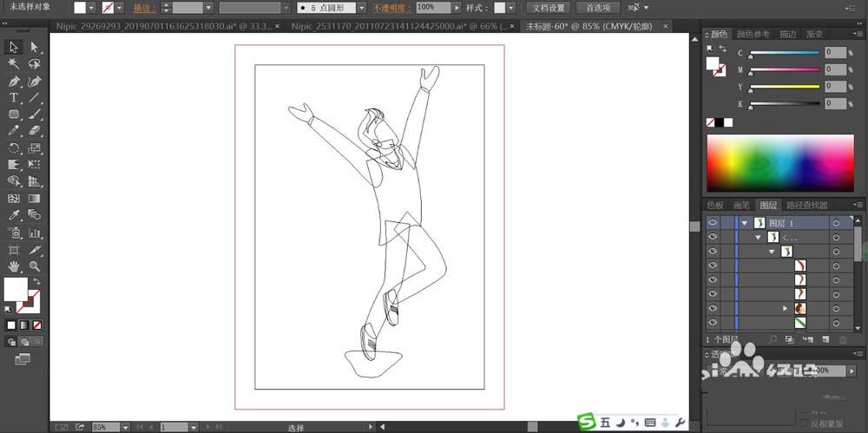Select the Shape Builder tool

click(x=14, y=181)
